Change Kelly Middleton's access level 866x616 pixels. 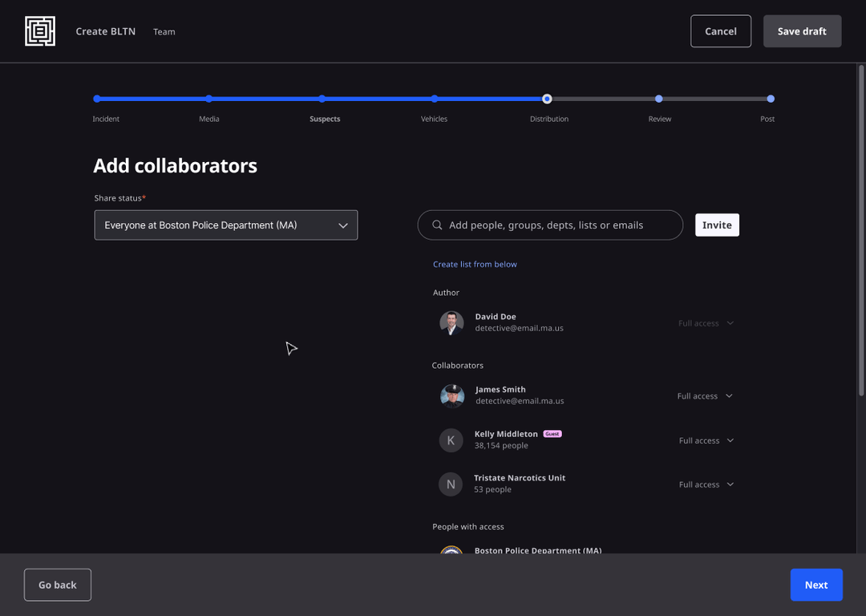click(x=704, y=440)
